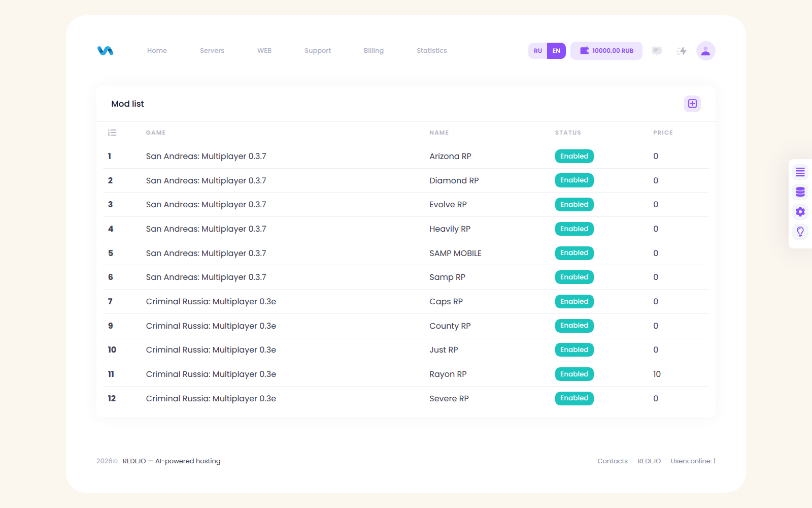812x508 pixels.
Task: Select the Heavily RP mod name
Action: click(450, 229)
